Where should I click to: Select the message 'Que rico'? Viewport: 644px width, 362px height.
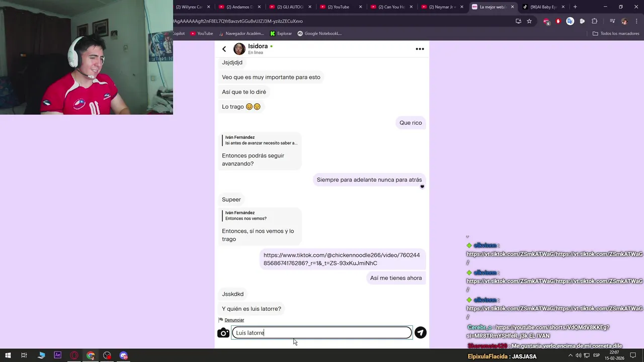(x=411, y=123)
